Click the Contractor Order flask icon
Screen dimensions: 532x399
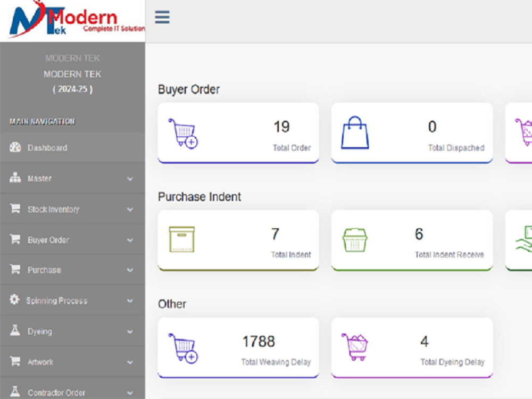click(x=15, y=391)
